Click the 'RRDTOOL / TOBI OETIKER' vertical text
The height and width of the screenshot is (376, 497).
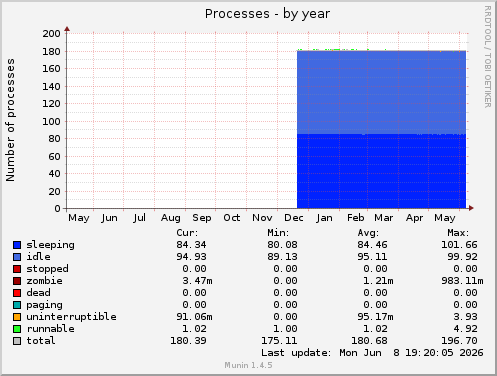click(488, 57)
